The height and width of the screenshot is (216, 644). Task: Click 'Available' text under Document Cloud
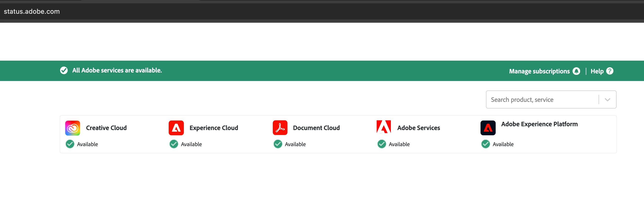click(295, 144)
